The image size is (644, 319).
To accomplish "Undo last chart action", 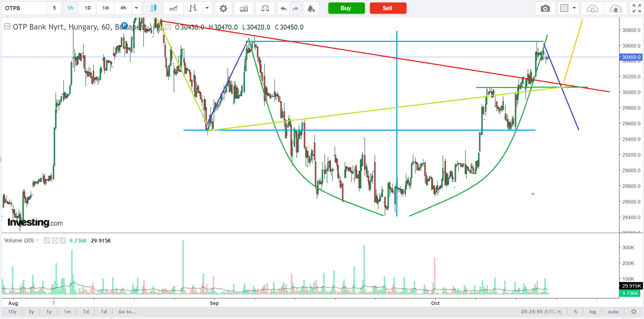I will [283, 8].
